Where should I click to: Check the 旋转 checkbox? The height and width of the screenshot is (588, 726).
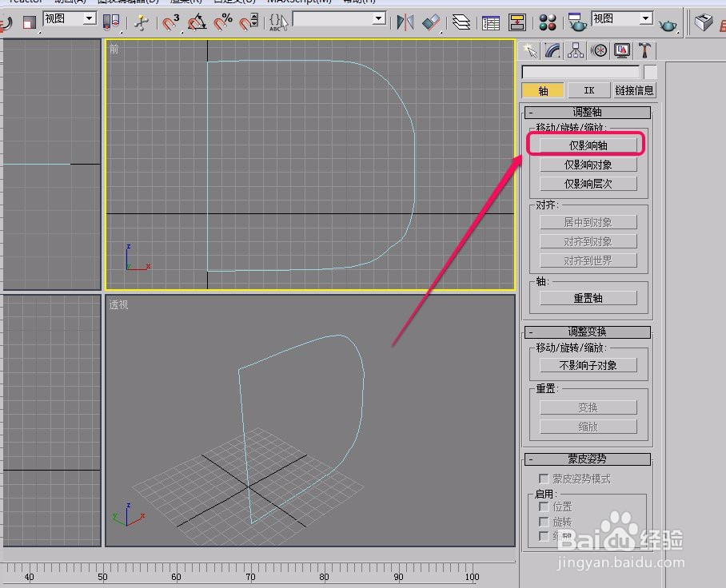[544, 522]
